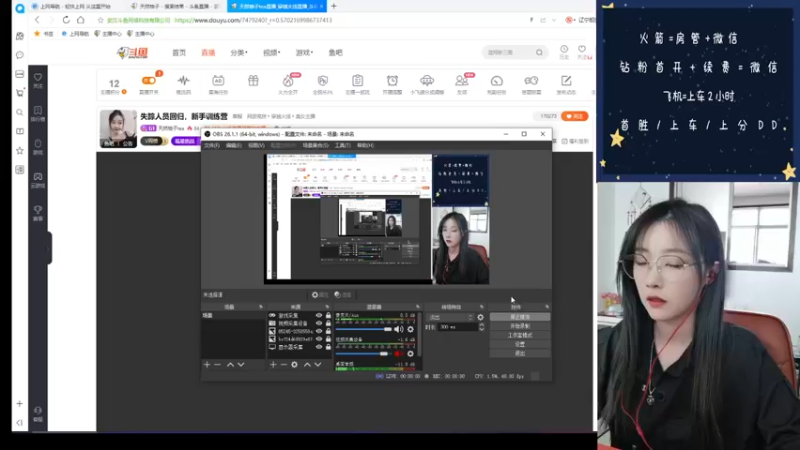Open the OBS 工具(T) menu
The width and height of the screenshot is (800, 450).
click(343, 145)
